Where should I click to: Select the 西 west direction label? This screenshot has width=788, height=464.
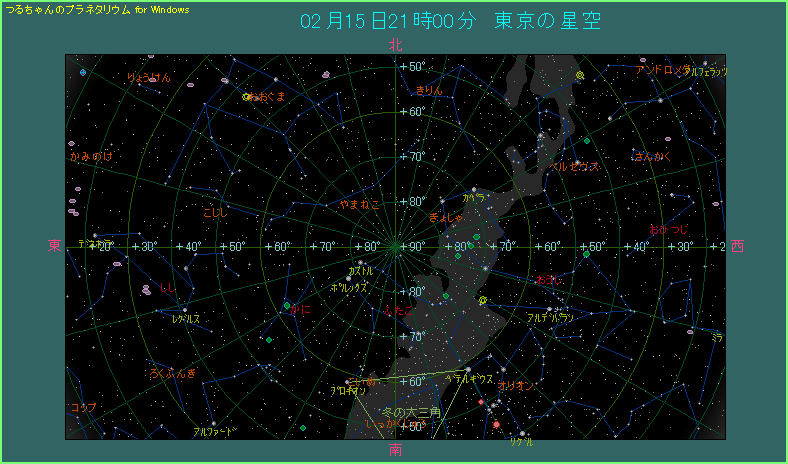tap(737, 246)
